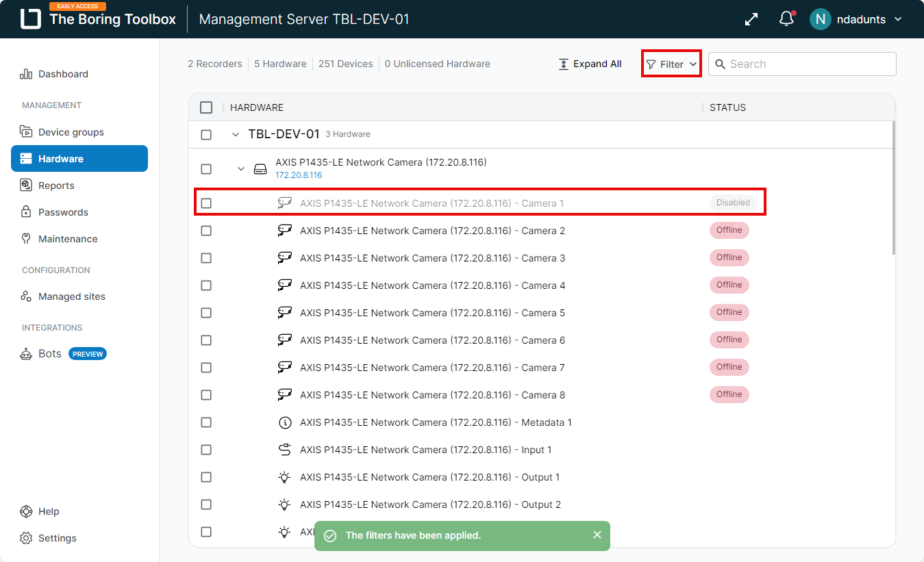Viewport: 924px width, 562px height.
Task: Collapse the TBL-DEV-01 recorder row
Action: coord(236,135)
